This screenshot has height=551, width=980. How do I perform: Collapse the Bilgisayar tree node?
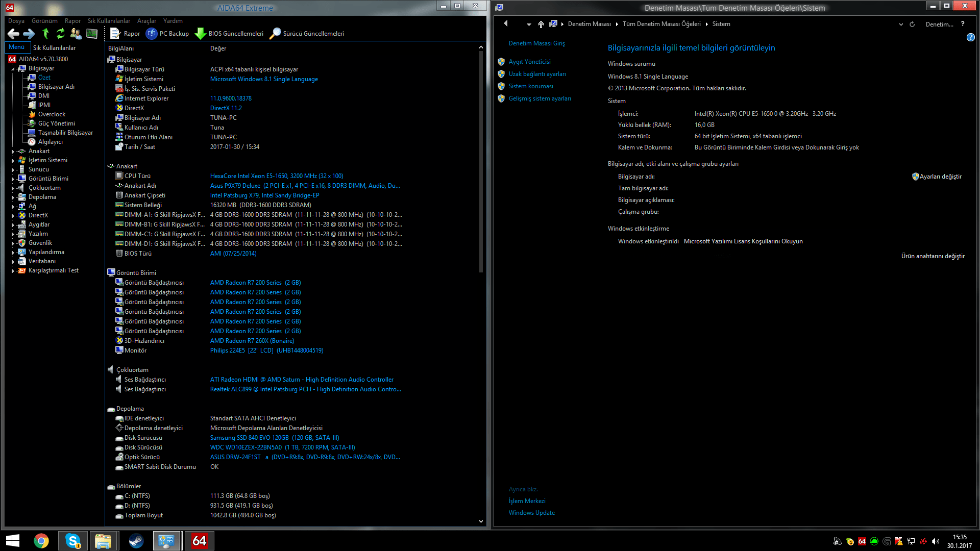pyautogui.click(x=13, y=69)
